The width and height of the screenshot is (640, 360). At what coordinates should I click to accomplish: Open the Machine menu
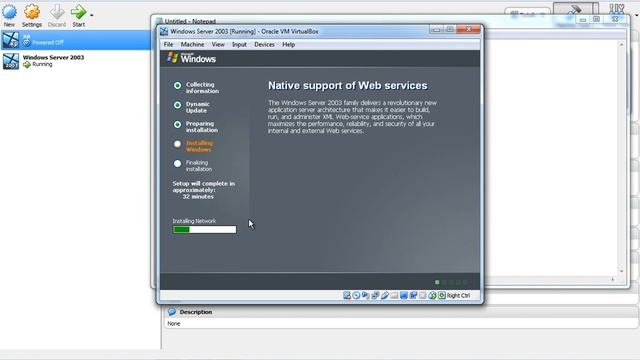coord(192,44)
